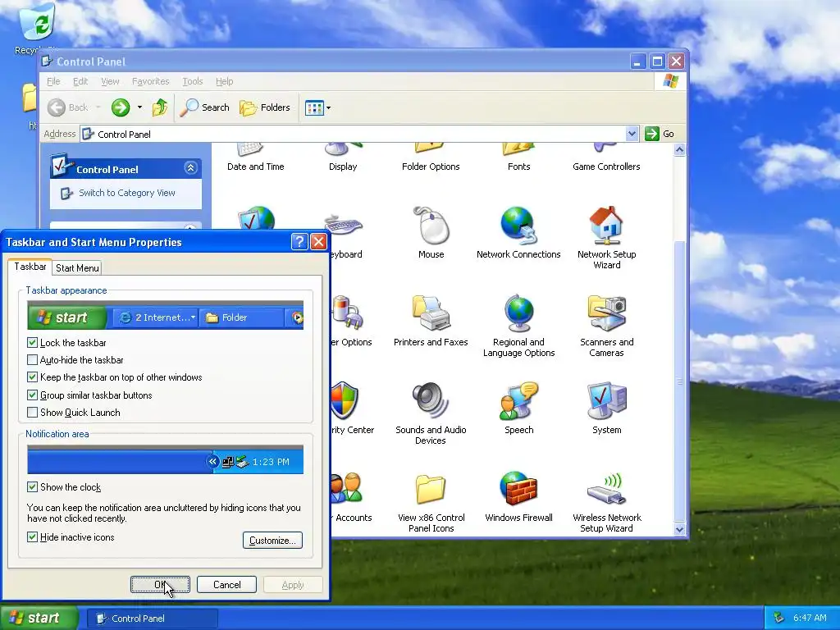The width and height of the screenshot is (840, 630).
Task: Toggle the Folders pane toolbar button
Action: (x=265, y=107)
